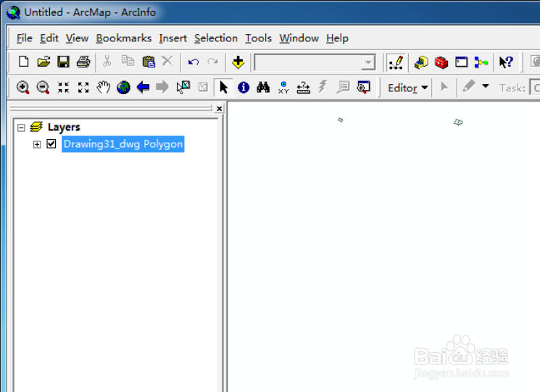Viewport: 540px width, 392px height.
Task: Choose the Select Features tool
Action: (183, 88)
